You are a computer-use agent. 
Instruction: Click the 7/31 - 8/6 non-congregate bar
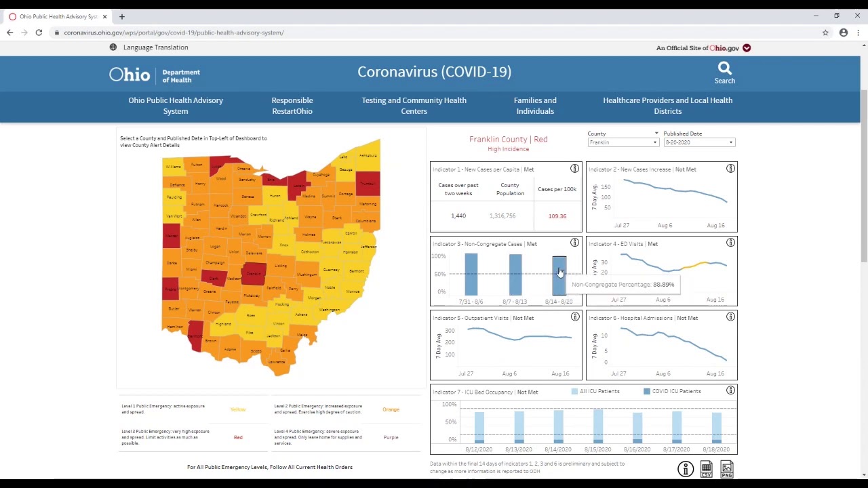(471, 274)
